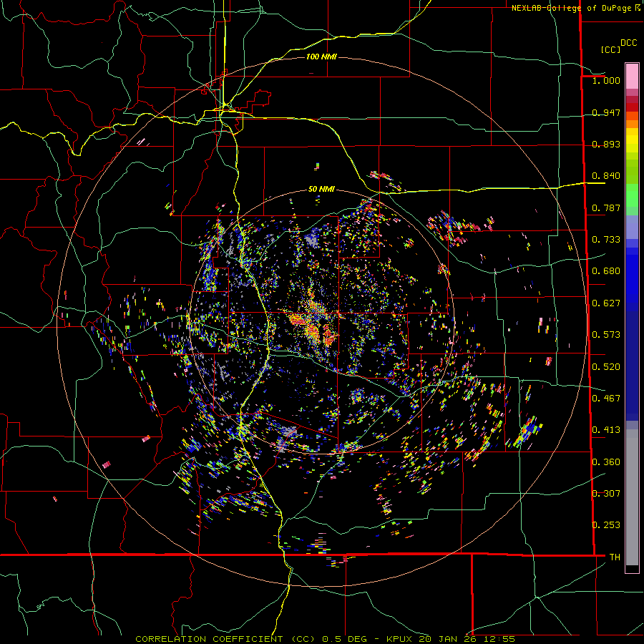Click the 0.307 scale value
This screenshot has width=644, height=644.
606,494
